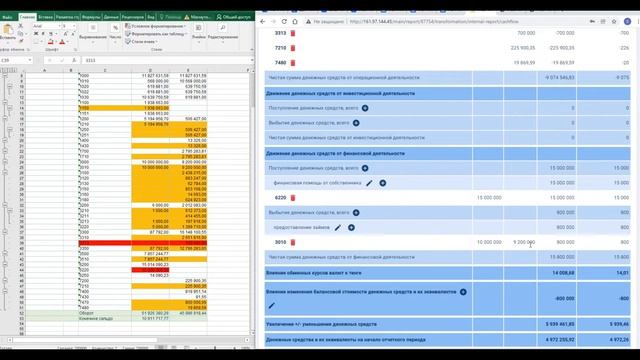Image resolution: width=640 pixels, height=360 pixels.
Task: Go back in the browser
Action: pos(263,22)
